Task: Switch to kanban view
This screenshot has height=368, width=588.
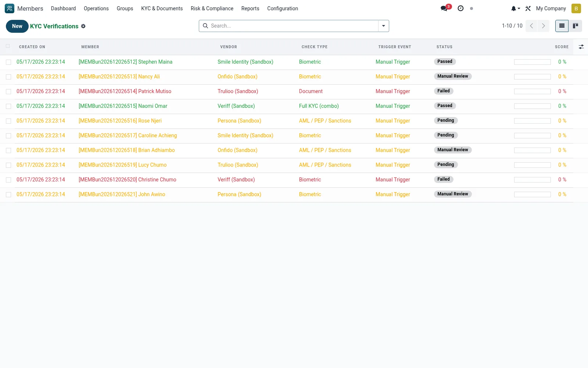Action: 576,26
